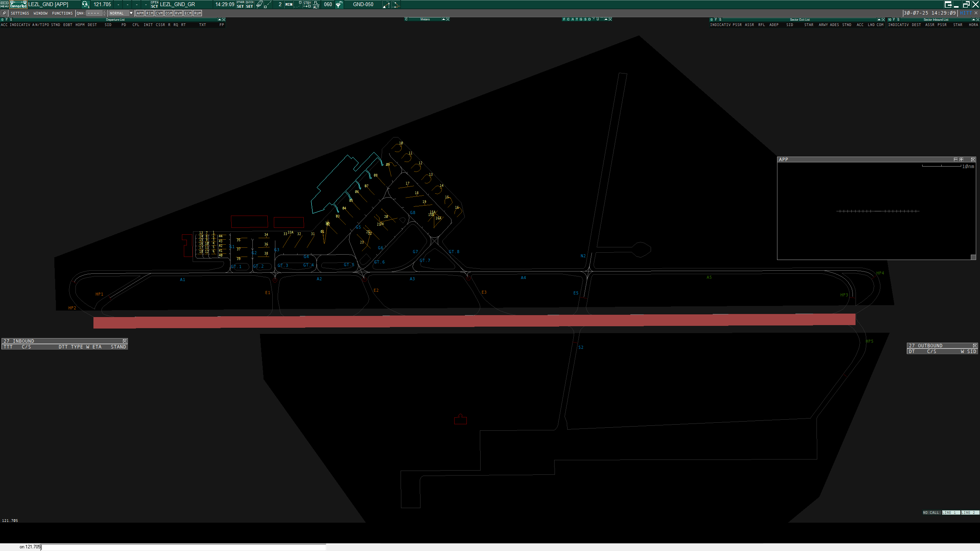Viewport: 980px width, 551px height.
Task: Click the OTHER SET settings button
Action: point(241,4)
